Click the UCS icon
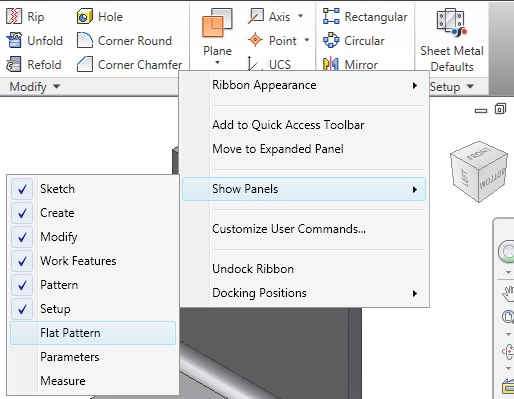Screen dimensions: 514x399 254,63
